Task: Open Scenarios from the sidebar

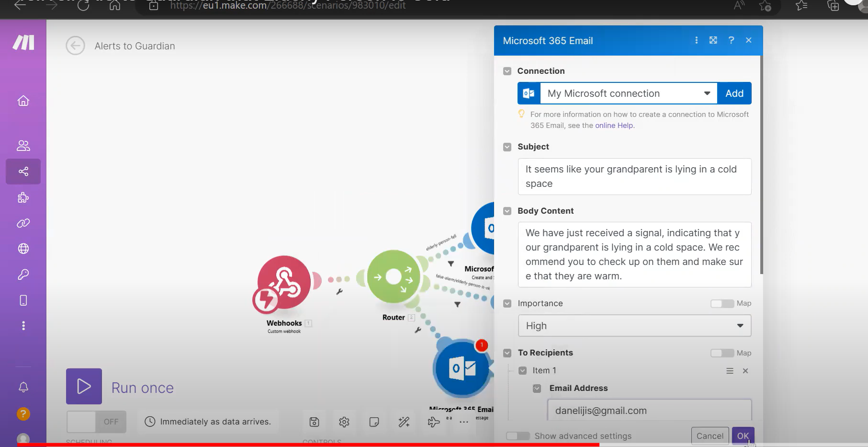Action: click(x=23, y=172)
